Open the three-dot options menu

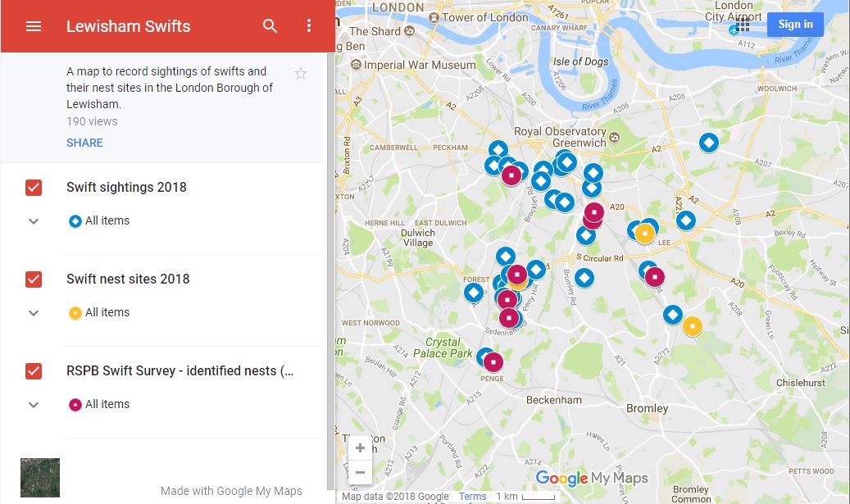[309, 25]
